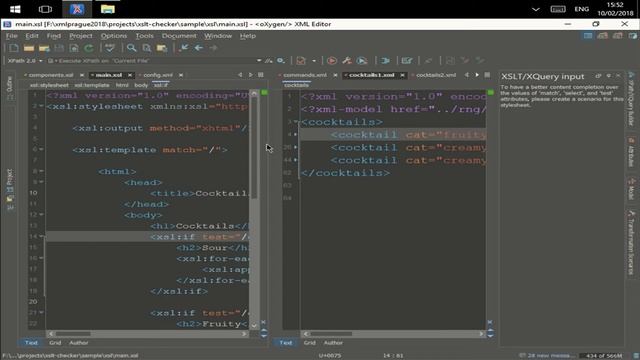Screen dimensions: 640x360
Task: Collapse body element fold on line 12
Action: (x=41, y=214)
